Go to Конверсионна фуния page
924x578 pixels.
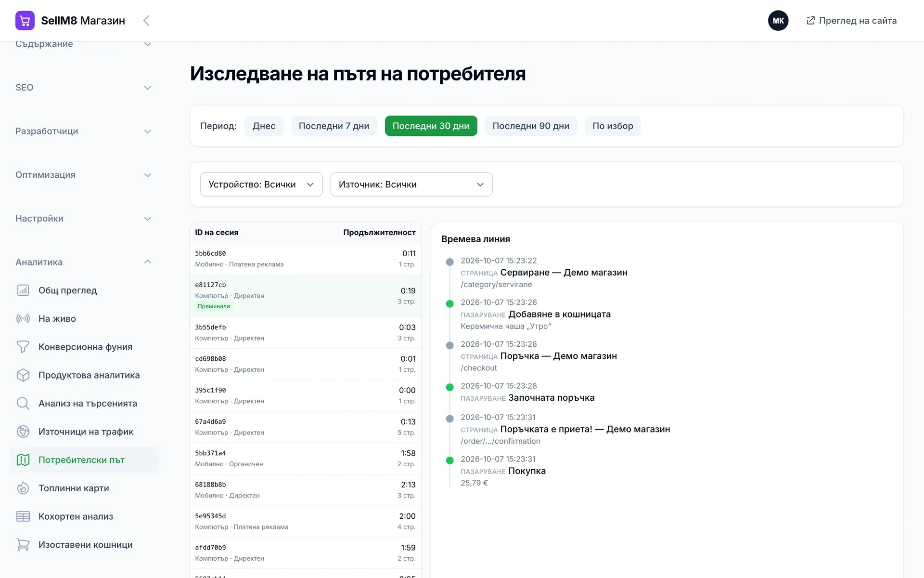pyautogui.click(x=85, y=347)
